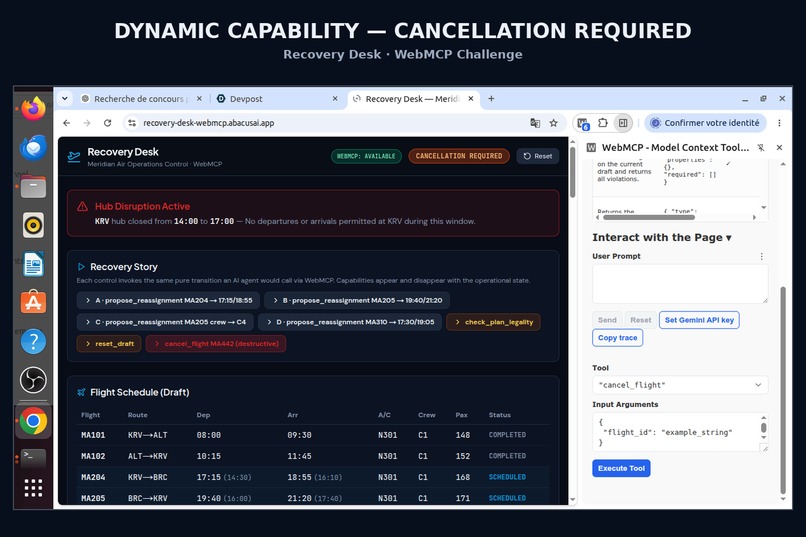
Task: Expand story step B propose_reassignment MA205
Action: tap(357, 301)
